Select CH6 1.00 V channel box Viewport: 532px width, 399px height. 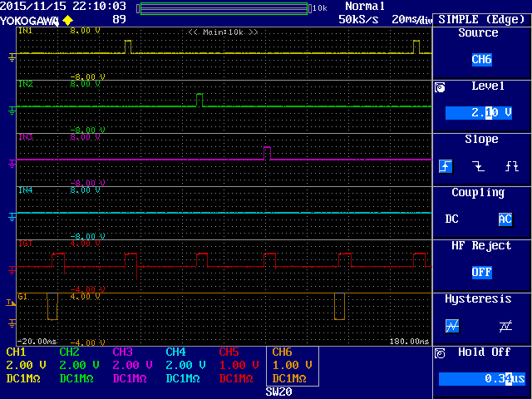pyautogui.click(x=293, y=366)
